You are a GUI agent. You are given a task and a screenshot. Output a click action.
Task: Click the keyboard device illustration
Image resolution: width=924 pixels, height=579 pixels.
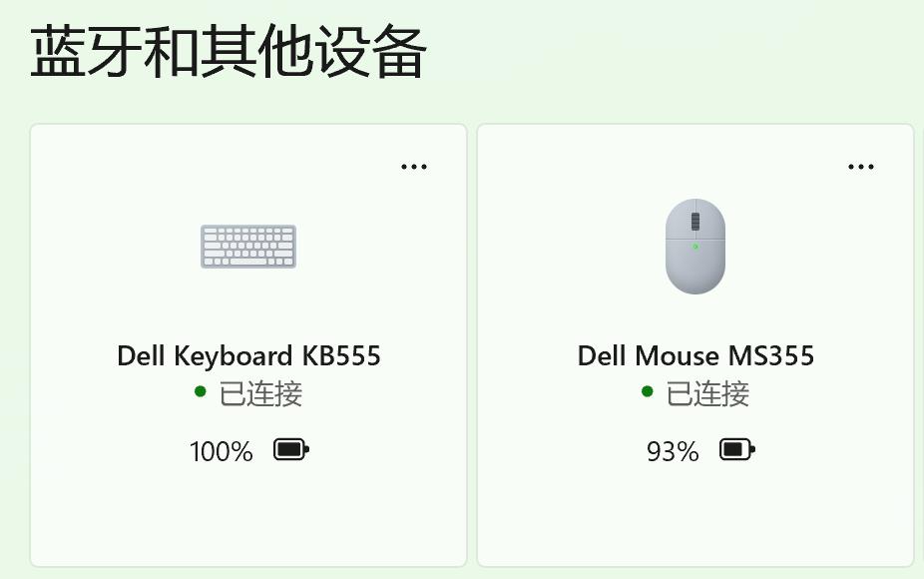click(x=248, y=247)
